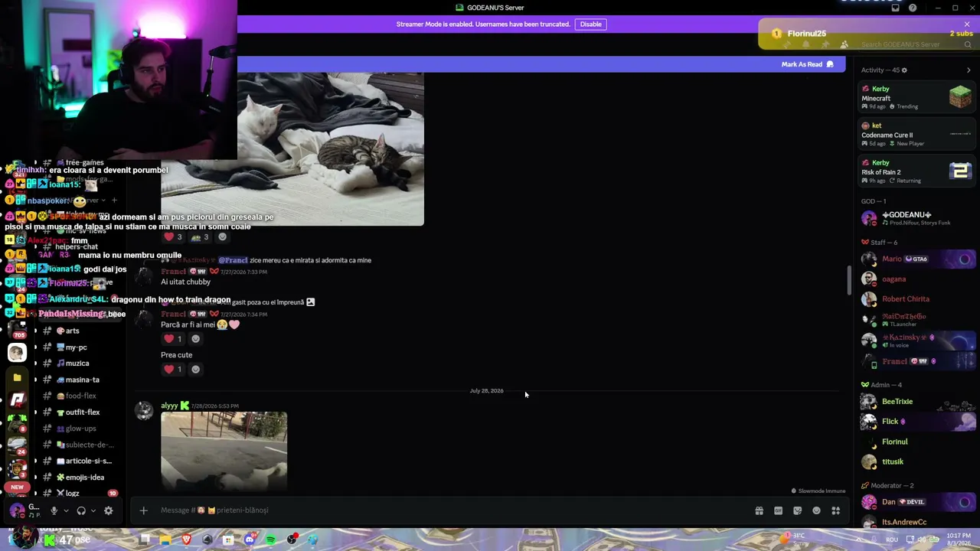This screenshot has height=551, width=980.
Task: Open Discord from the taskbar
Action: (250, 540)
